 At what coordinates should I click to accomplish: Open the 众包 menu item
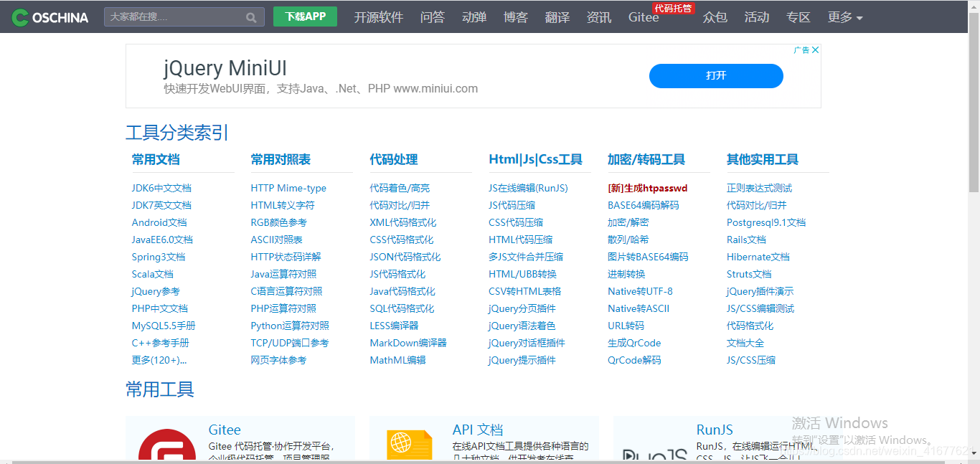point(715,17)
